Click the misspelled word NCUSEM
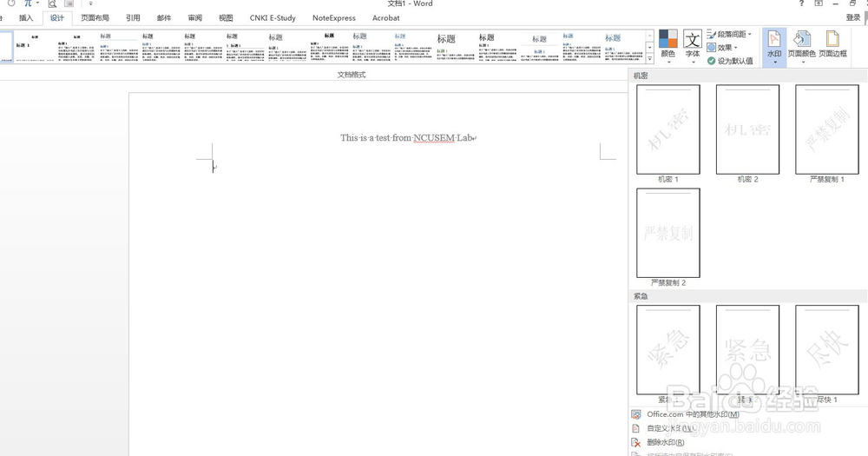This screenshot has height=456, width=868. click(x=434, y=137)
